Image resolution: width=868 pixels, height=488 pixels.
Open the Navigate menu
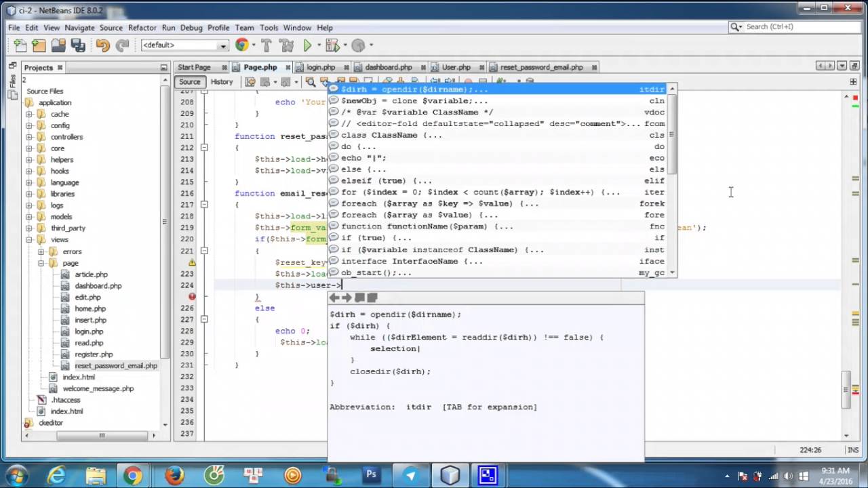pos(79,28)
